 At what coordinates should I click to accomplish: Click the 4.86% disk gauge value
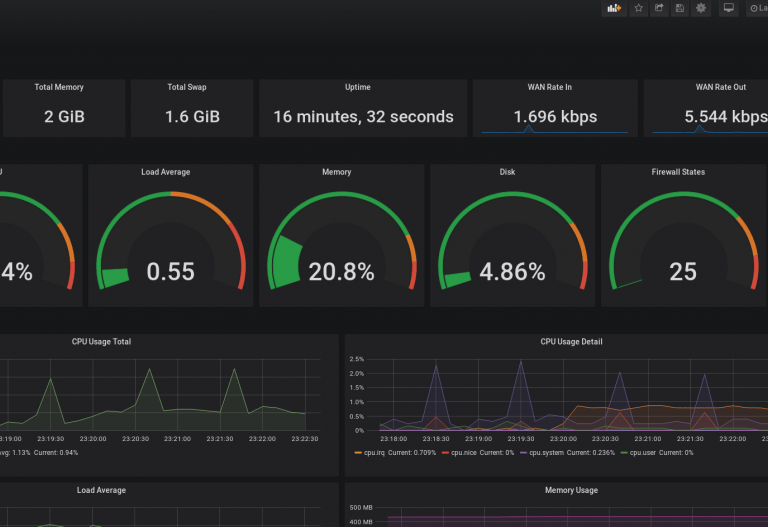point(512,272)
